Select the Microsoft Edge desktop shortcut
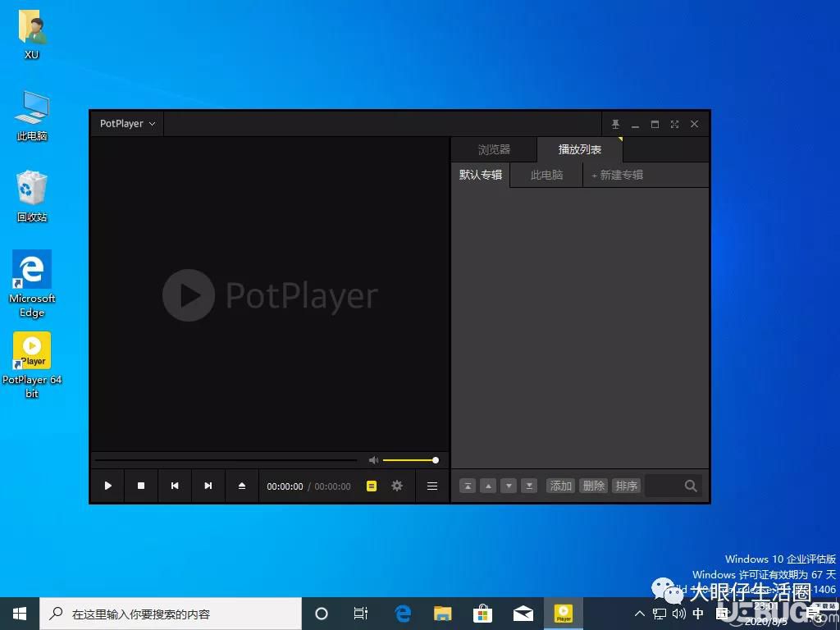Image resolution: width=840 pixels, height=630 pixels. [x=32, y=284]
